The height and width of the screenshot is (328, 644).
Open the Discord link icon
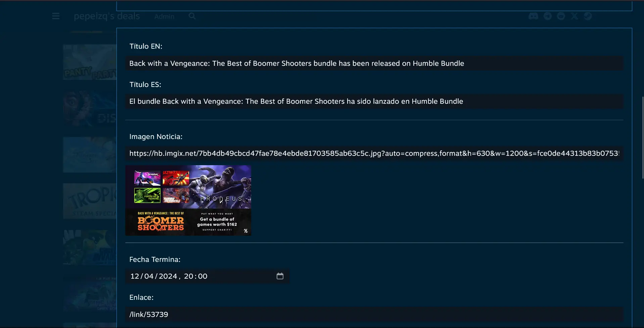tap(533, 16)
